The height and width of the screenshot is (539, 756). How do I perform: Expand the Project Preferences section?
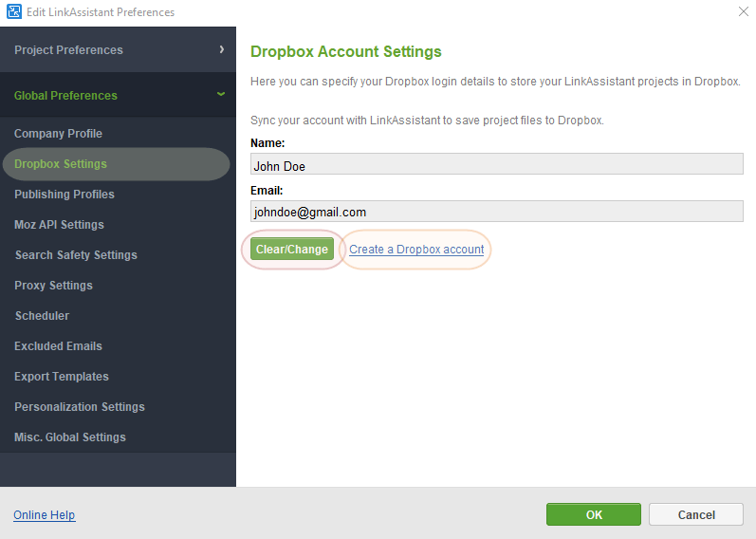[68, 49]
